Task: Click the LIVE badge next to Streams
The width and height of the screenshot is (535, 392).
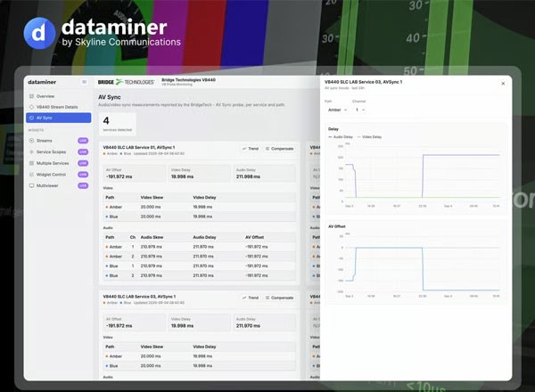Action: click(83, 141)
